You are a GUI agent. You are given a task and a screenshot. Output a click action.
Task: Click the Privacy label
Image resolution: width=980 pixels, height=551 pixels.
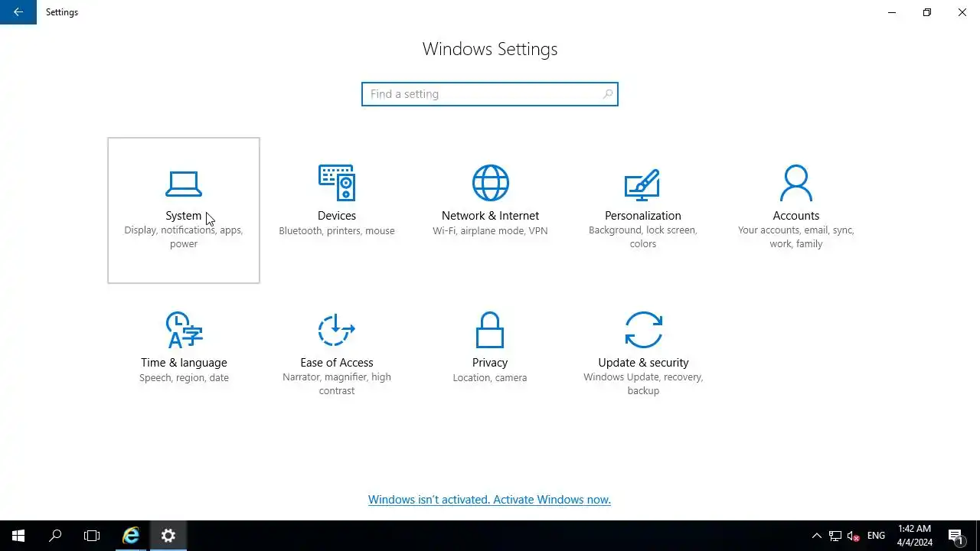(490, 363)
